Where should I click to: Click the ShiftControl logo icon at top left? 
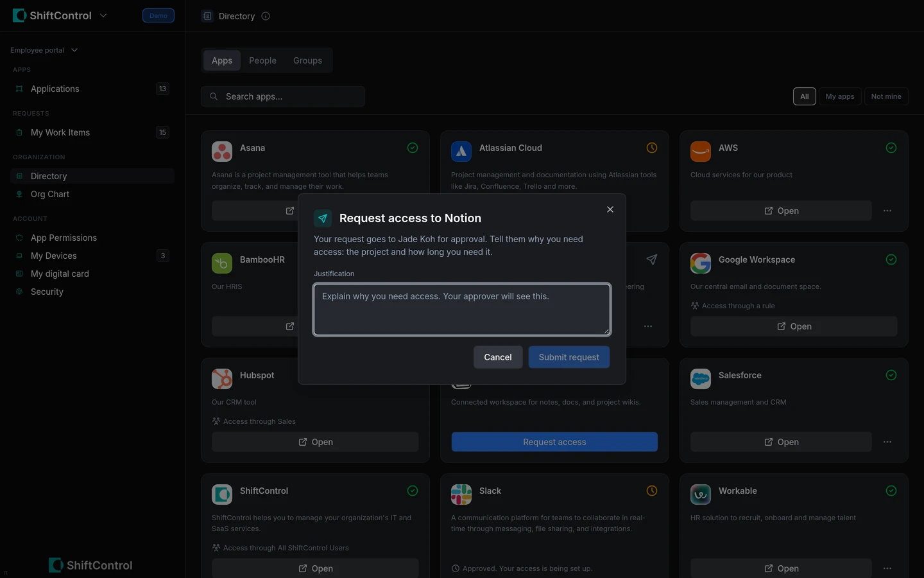[19, 15]
